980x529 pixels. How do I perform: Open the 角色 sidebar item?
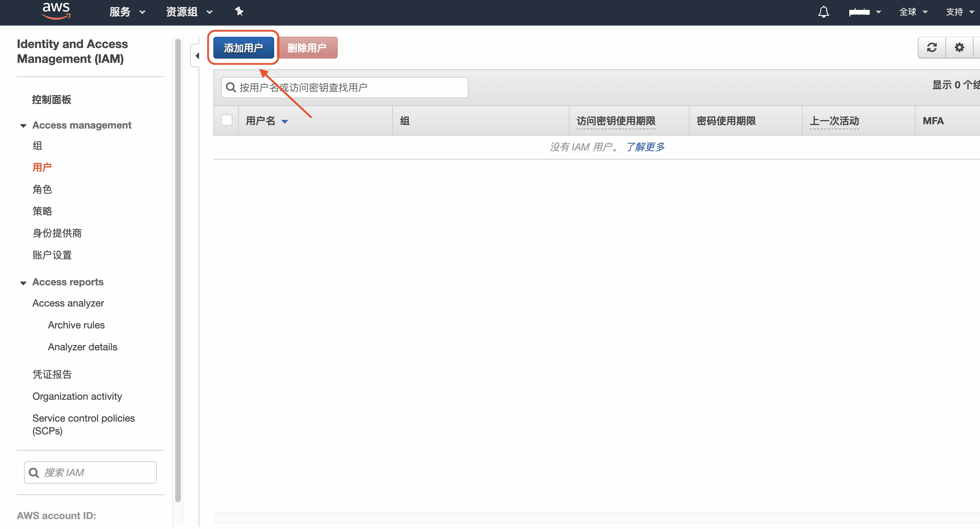click(42, 189)
